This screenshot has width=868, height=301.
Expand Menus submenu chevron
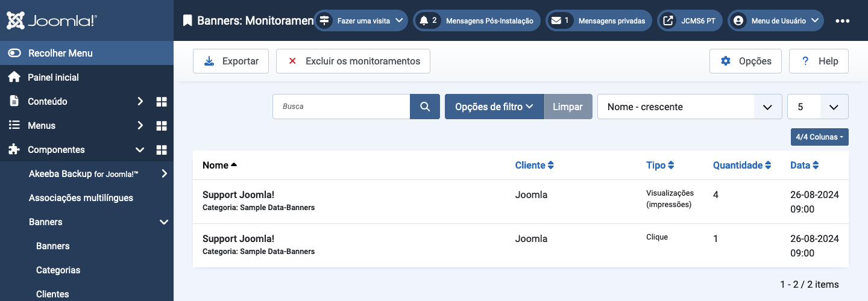[x=140, y=125]
